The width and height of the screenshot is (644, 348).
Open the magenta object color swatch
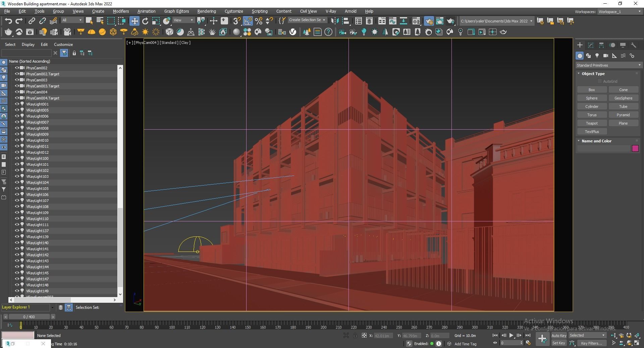pos(635,148)
